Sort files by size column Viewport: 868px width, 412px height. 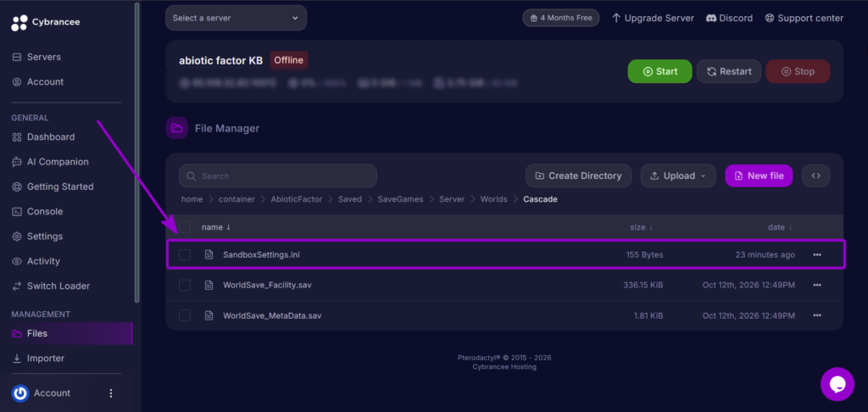point(642,227)
